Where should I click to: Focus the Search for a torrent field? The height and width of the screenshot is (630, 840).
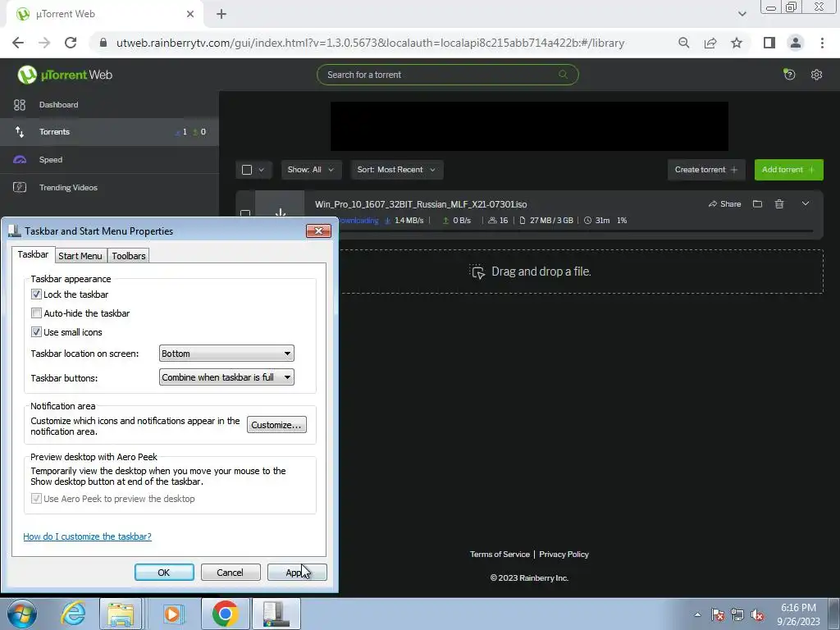pos(447,75)
